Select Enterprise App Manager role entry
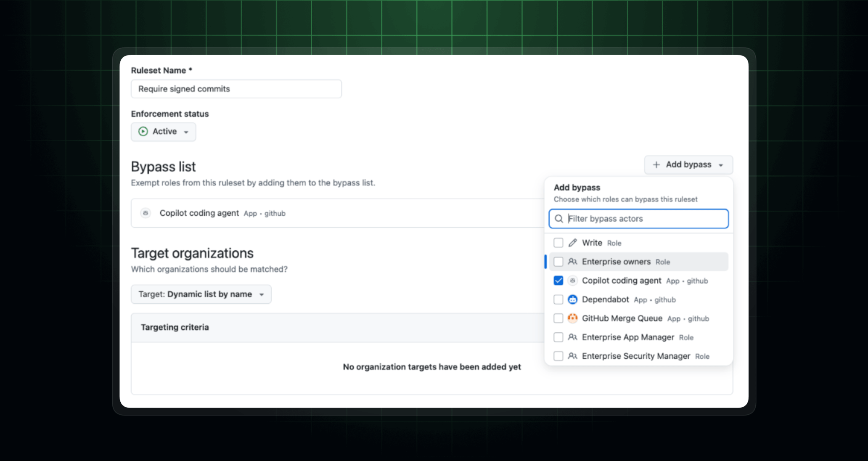This screenshot has height=461, width=868. point(627,337)
